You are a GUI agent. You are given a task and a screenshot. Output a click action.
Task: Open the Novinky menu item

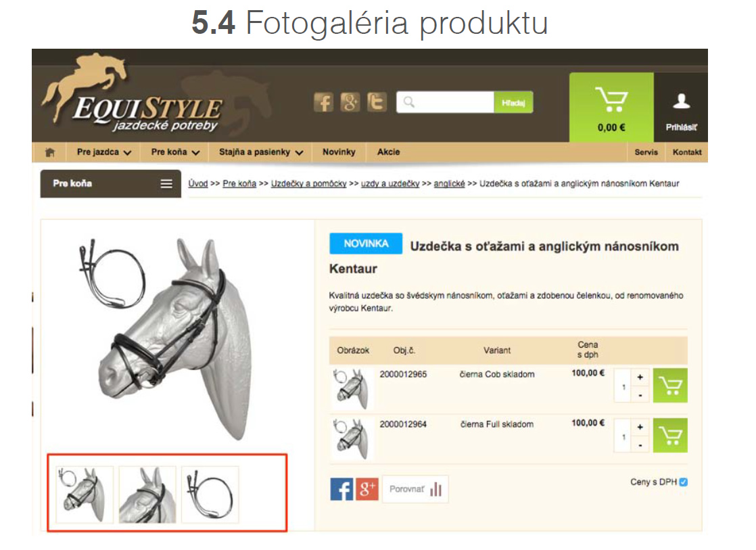[339, 152]
